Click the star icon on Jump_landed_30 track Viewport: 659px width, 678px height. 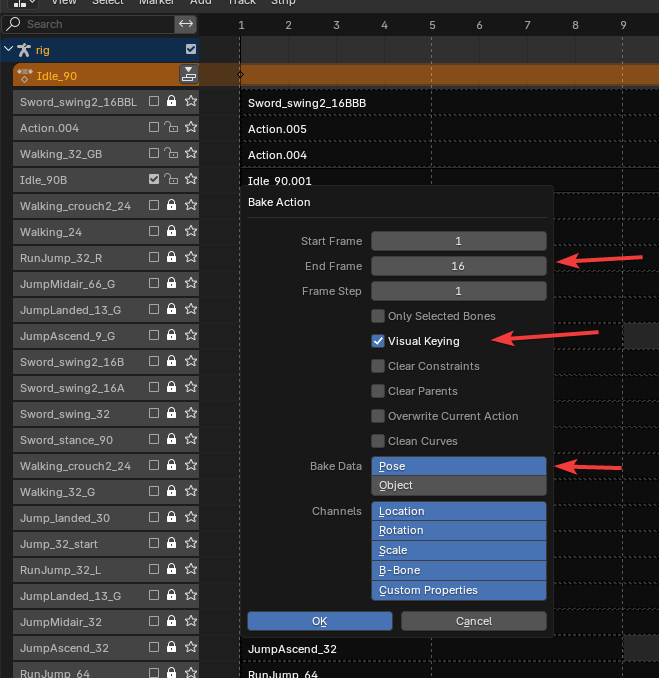tap(190, 518)
